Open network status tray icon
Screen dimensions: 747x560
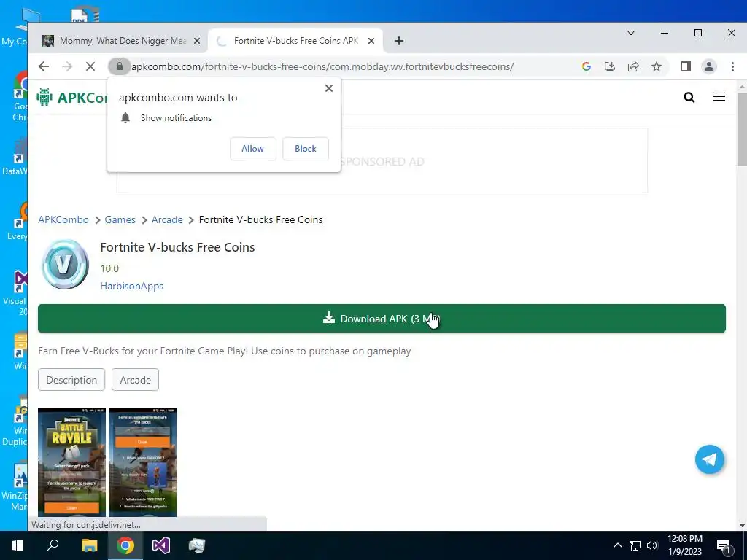coord(635,545)
